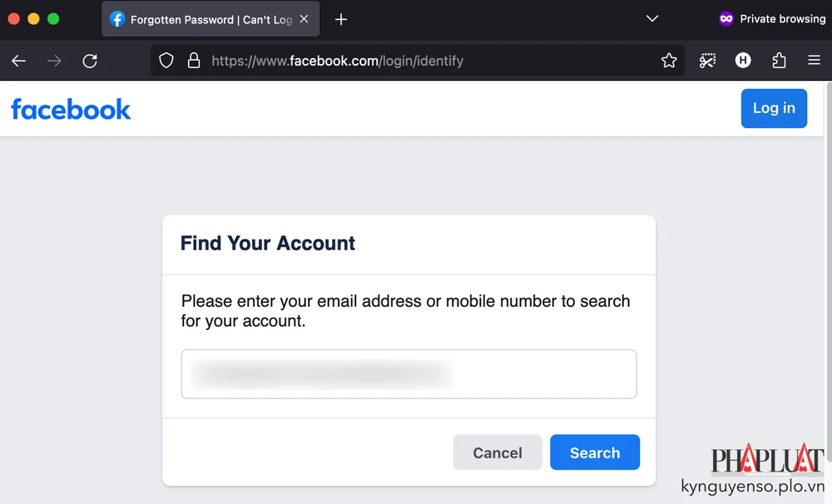The image size is (832, 504).
Task: Navigate back using the back arrow
Action: coord(18,60)
